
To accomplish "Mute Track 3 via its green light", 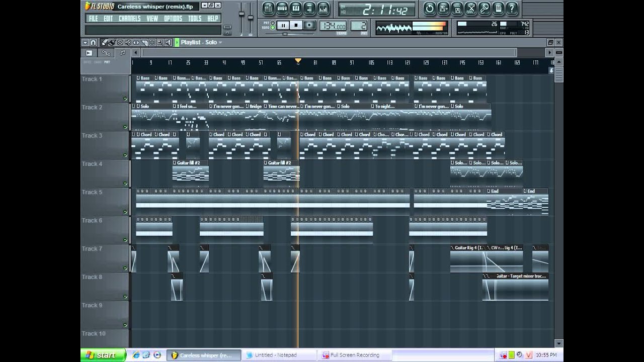I will pos(125,154).
